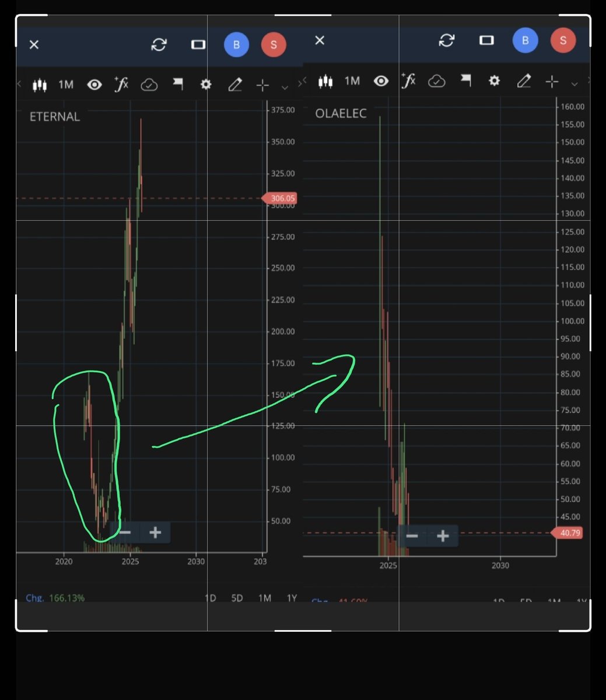606x700 pixels.
Task: Open chart settings gear on ETERNAL toolbar
Action: coord(205,85)
